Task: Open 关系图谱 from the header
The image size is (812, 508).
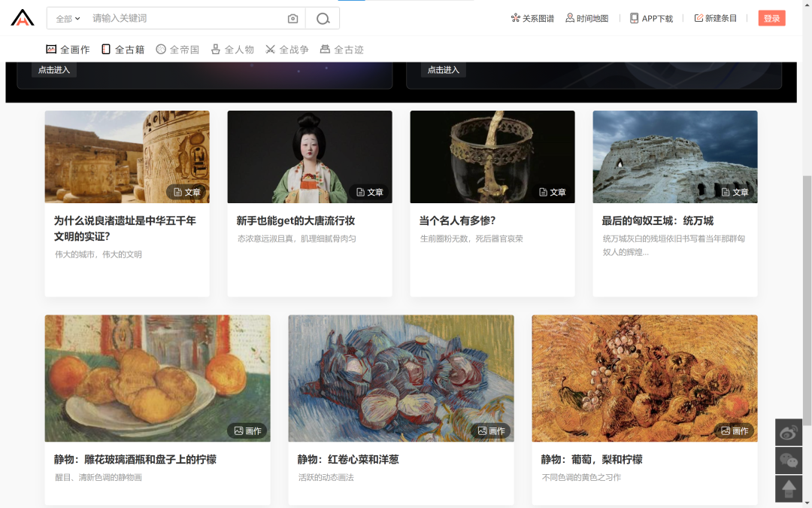Action: point(532,18)
